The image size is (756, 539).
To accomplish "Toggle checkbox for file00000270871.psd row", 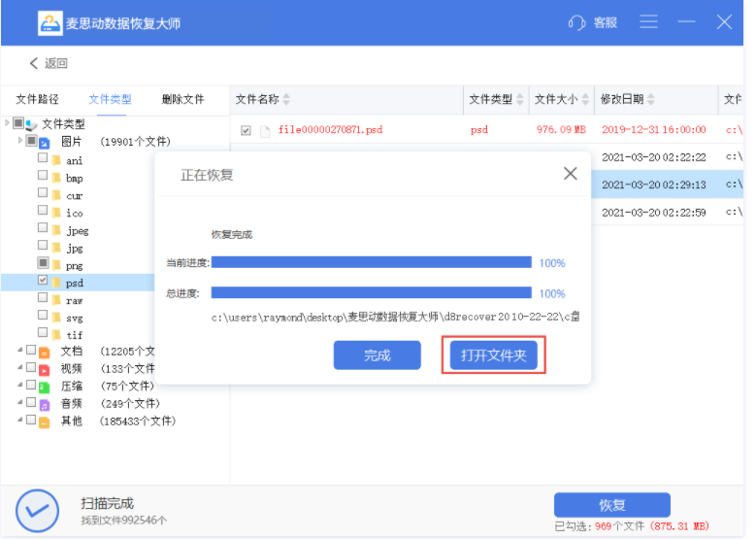I will coord(246,130).
